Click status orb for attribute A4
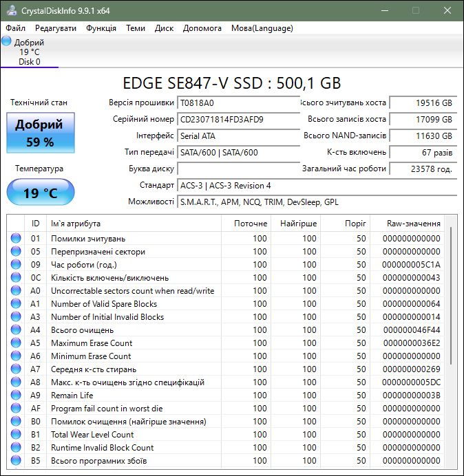464x476 pixels. [16, 329]
